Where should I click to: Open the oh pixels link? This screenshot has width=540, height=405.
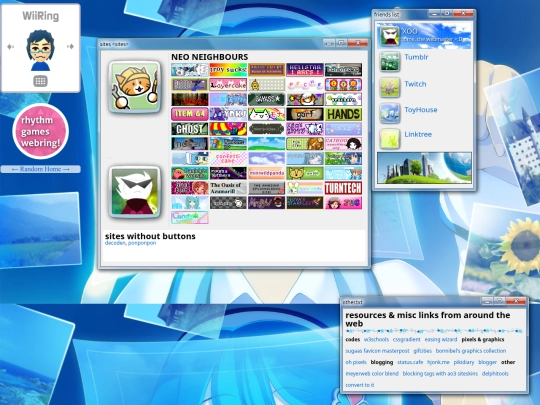pos(356,362)
